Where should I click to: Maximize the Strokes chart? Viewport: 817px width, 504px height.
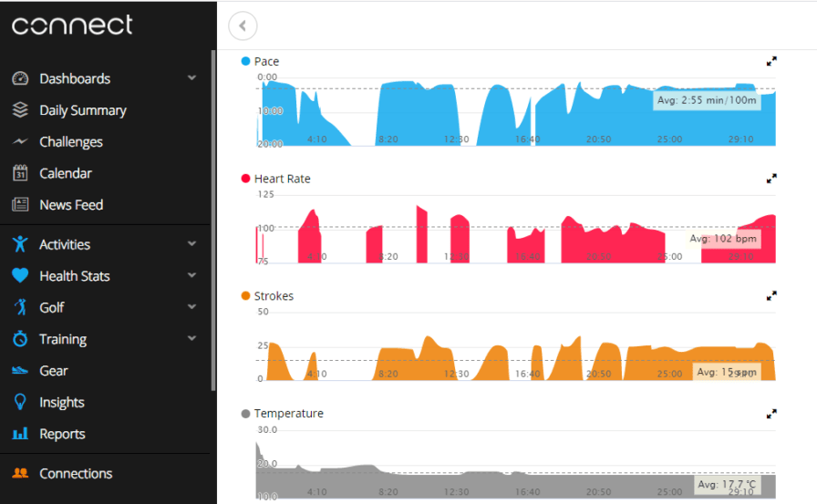coord(771,296)
